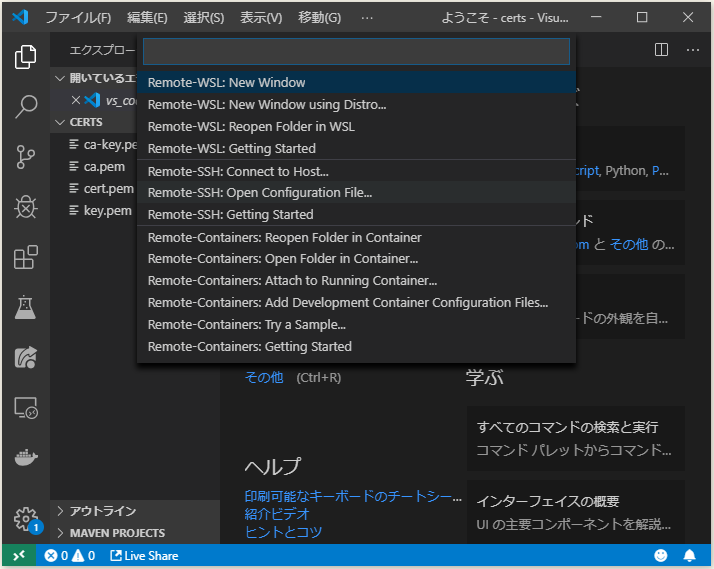The height and width of the screenshot is (569, 714).
Task: Open the 編集(E) menu
Action: click(x=147, y=18)
